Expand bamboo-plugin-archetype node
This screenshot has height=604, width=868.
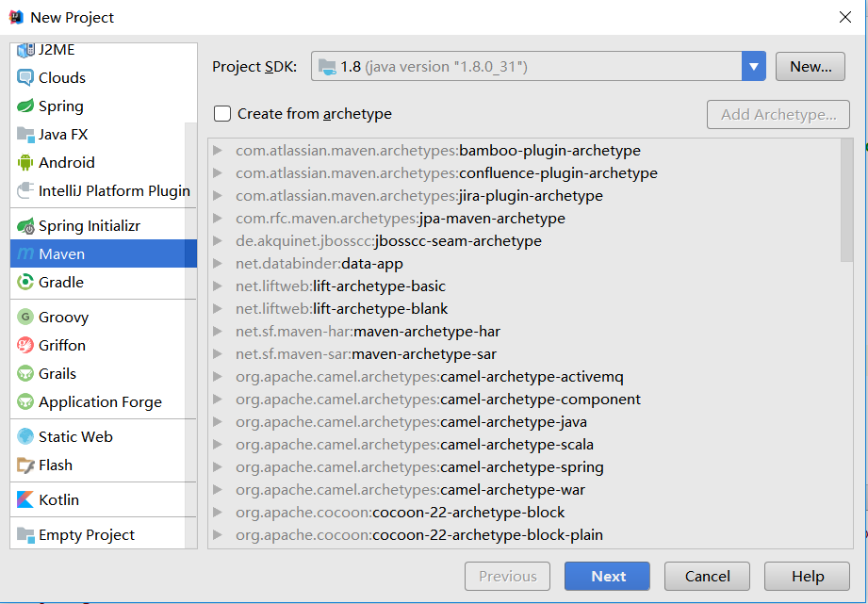218,151
